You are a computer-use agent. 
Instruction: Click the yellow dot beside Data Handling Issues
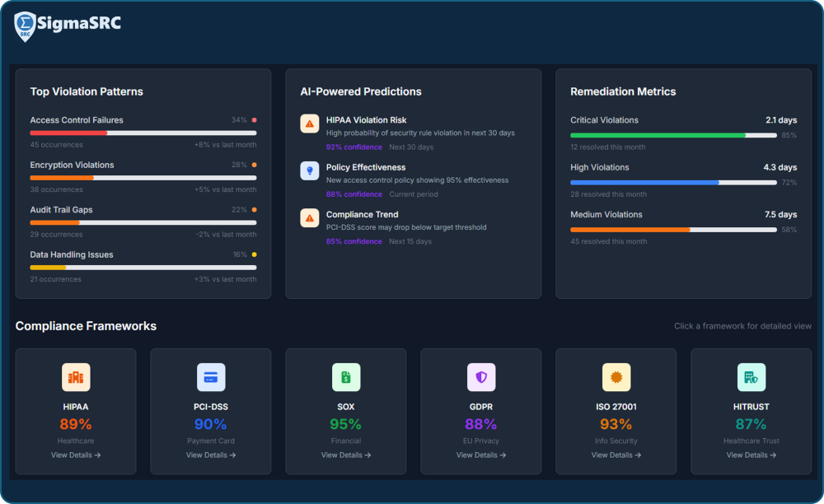(255, 254)
